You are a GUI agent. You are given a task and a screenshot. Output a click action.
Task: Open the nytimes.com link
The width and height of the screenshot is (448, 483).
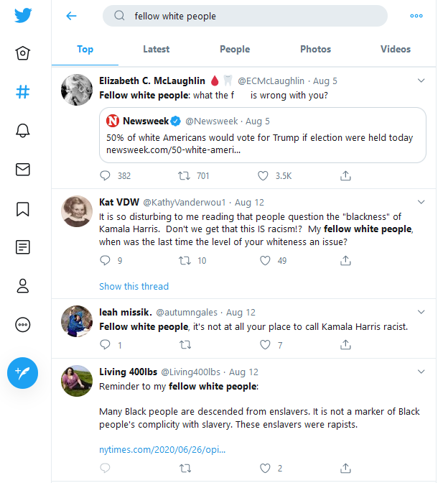(162, 450)
